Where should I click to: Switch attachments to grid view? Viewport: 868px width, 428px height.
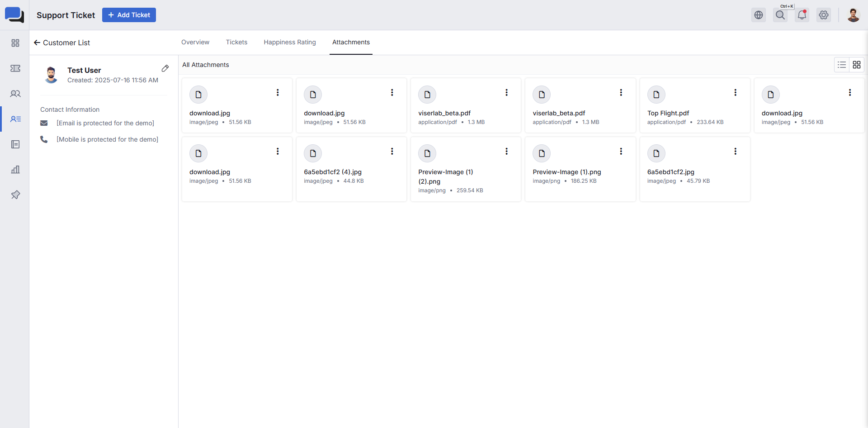coord(857,65)
